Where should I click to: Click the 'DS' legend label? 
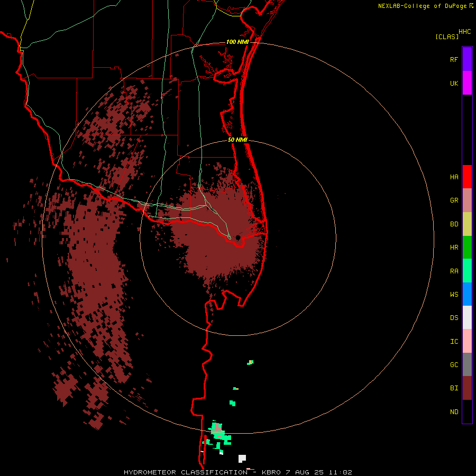[x=454, y=318]
